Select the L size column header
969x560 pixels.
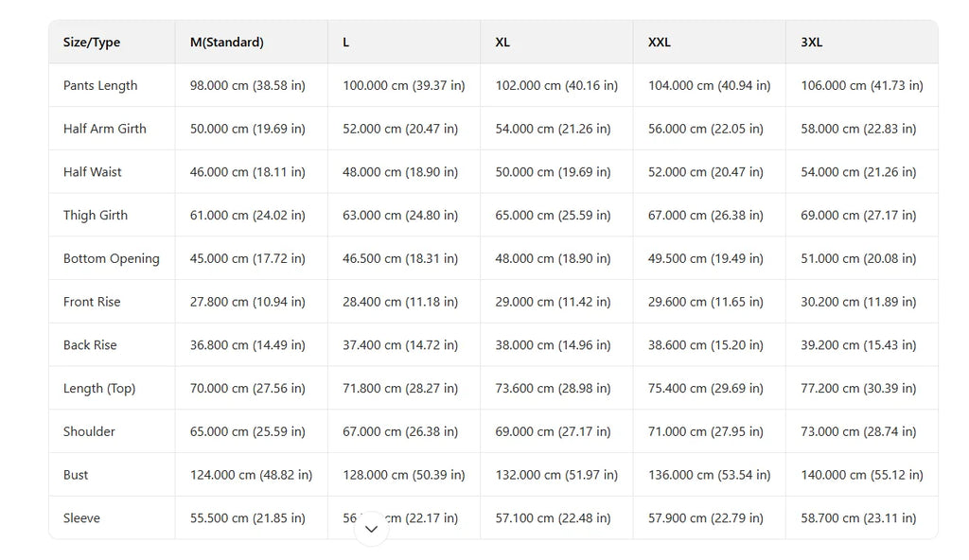346,42
